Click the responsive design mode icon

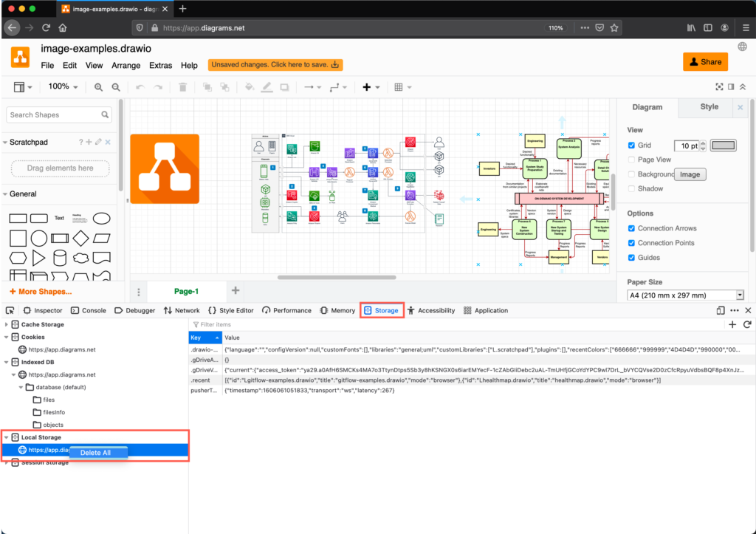tap(721, 310)
